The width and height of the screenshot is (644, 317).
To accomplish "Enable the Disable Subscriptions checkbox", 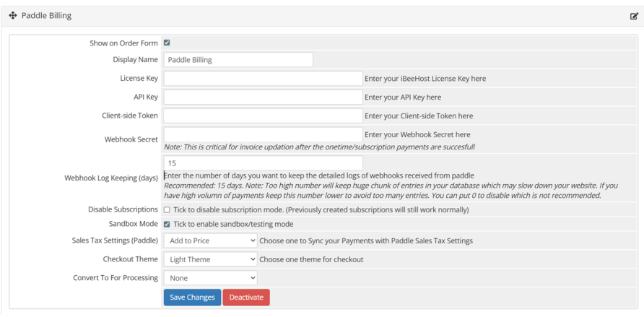I will [167, 210].
